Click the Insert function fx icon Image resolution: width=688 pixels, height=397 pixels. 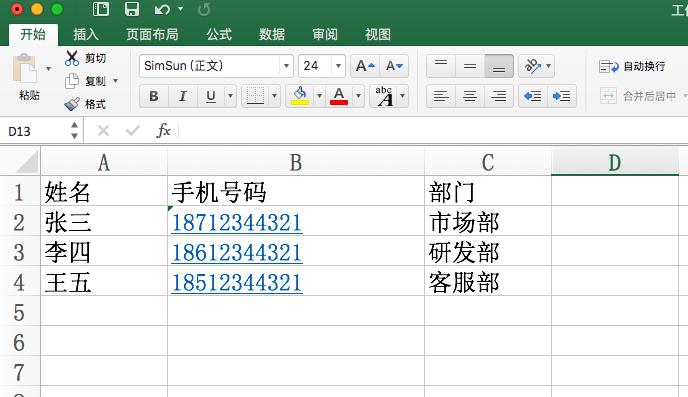(163, 130)
